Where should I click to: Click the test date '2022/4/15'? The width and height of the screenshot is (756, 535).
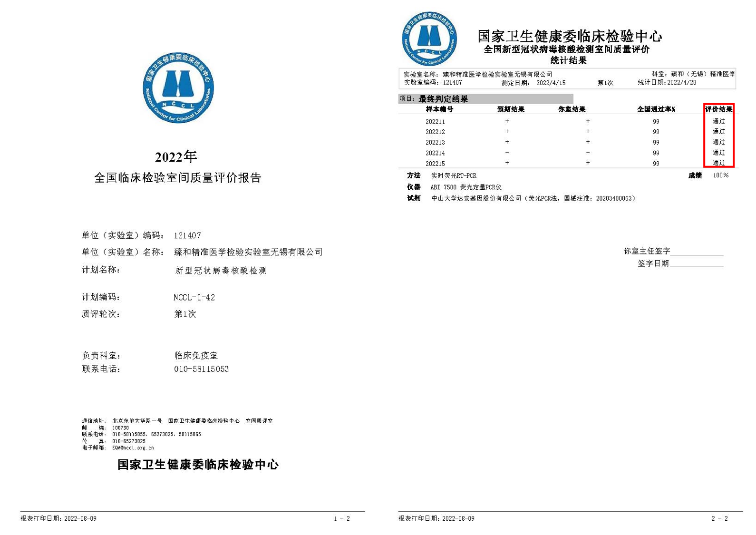551,83
